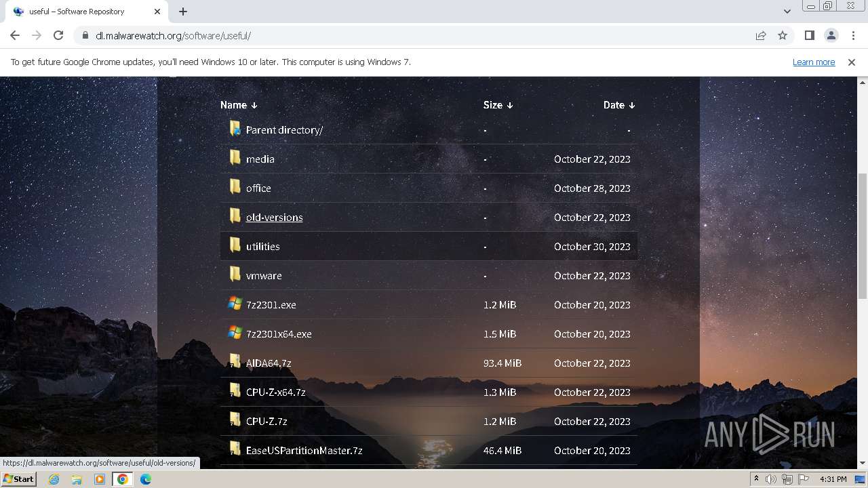The height and width of the screenshot is (488, 868).
Task: Close the useful – Software Repository tab
Action: 157,12
